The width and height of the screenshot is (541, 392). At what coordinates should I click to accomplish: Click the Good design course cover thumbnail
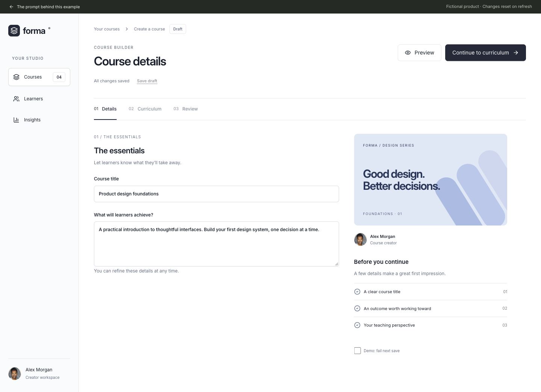431,180
